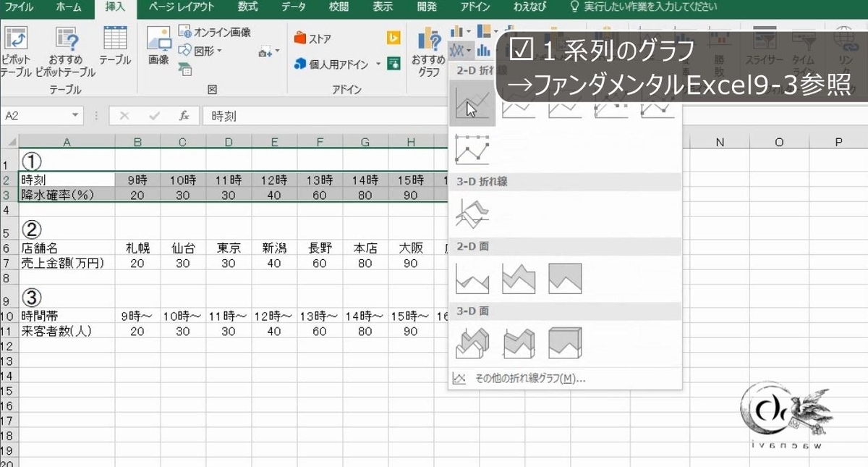Click cell 大阪
This screenshot has height=467, width=868.
tap(411, 248)
